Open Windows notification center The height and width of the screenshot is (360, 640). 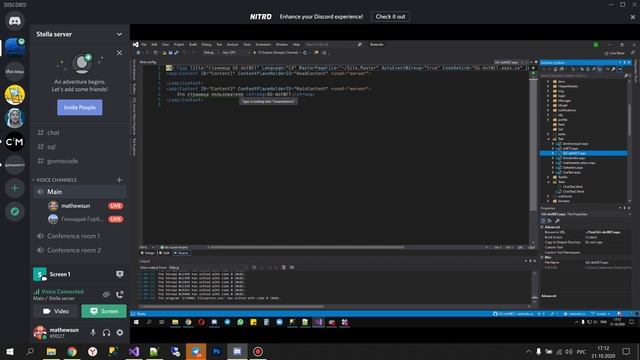pyautogui.click(x=627, y=351)
